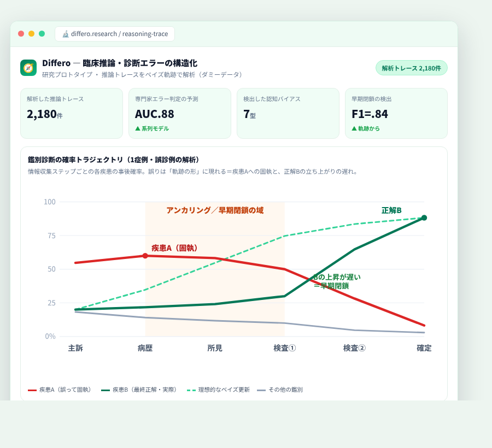Click the 主訴 x-axis label
Viewport: 492px width, 448px height.
tap(75, 348)
